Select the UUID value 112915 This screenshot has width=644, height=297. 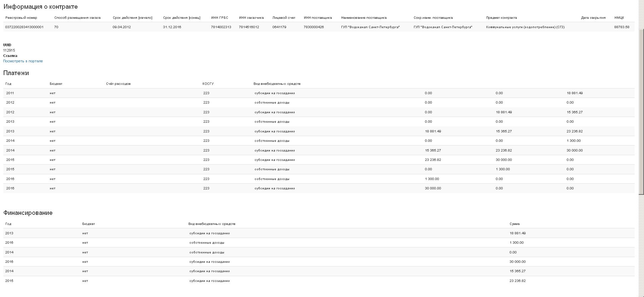[9, 50]
